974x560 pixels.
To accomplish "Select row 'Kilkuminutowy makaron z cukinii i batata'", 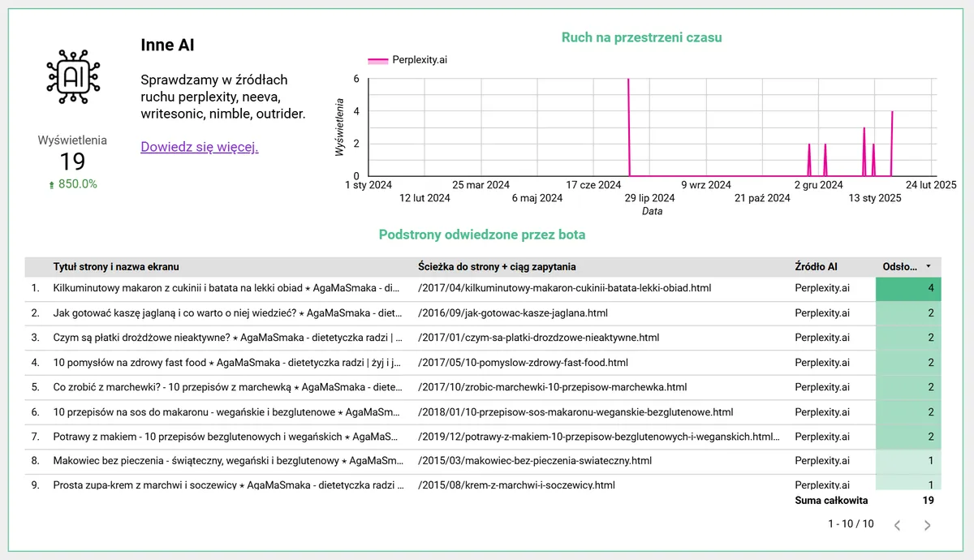I will click(x=483, y=288).
